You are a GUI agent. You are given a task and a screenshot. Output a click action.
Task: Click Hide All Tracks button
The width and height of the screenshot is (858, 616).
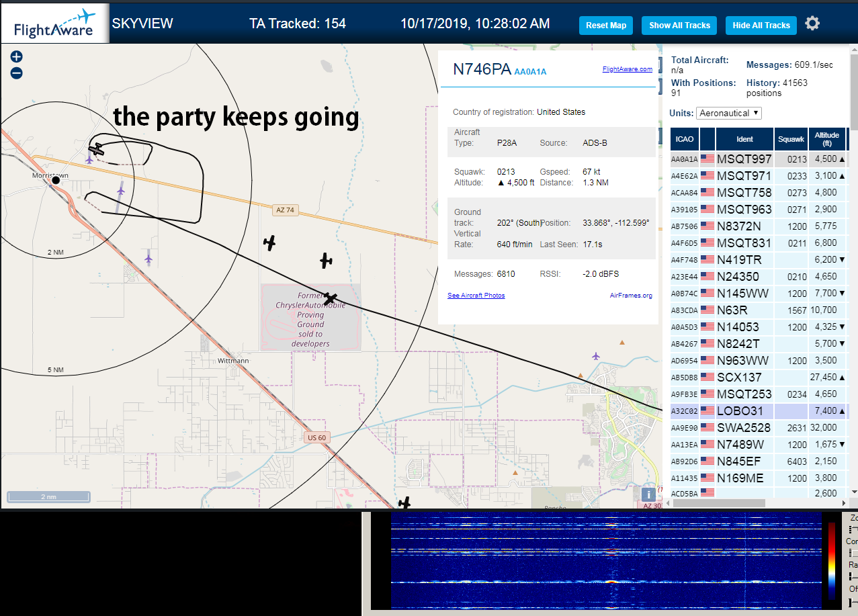(x=761, y=26)
